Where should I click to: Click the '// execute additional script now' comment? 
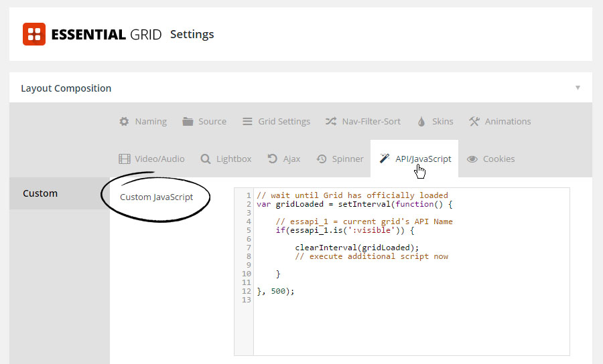(371, 256)
